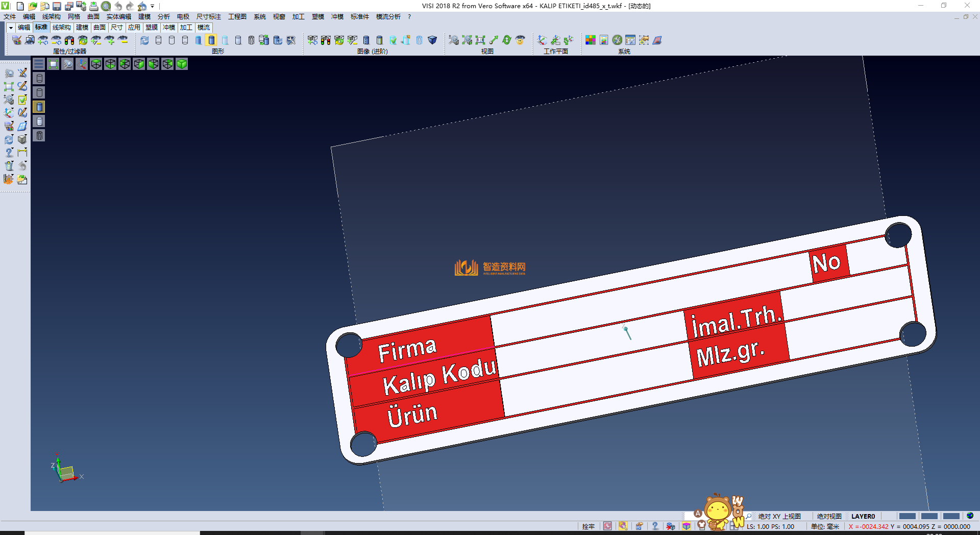This screenshot has width=980, height=535.
Task: Click the 绝对 XY 上视图 status label
Action: (x=779, y=516)
